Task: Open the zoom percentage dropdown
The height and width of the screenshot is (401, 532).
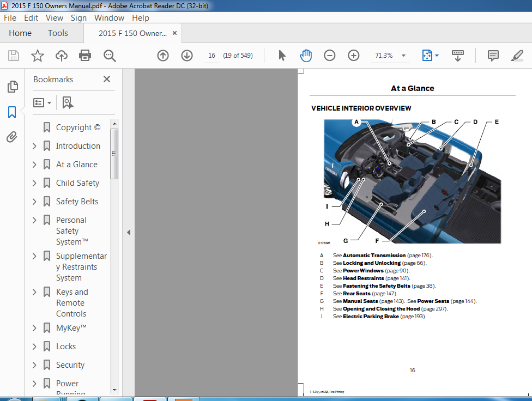Action: [403, 56]
